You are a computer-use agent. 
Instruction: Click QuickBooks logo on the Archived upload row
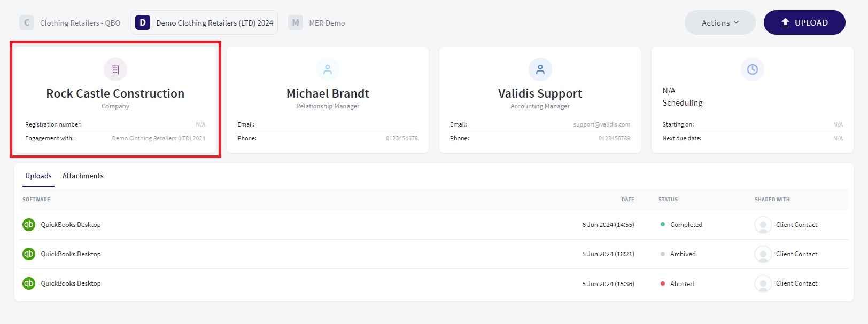(29, 254)
